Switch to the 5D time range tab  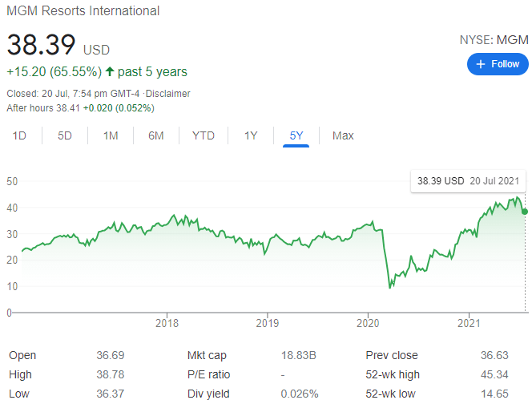[65, 135]
